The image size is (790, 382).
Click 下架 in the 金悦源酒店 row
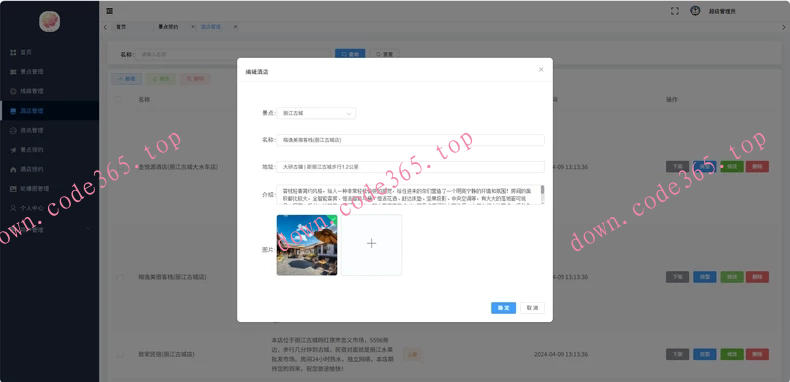(677, 167)
